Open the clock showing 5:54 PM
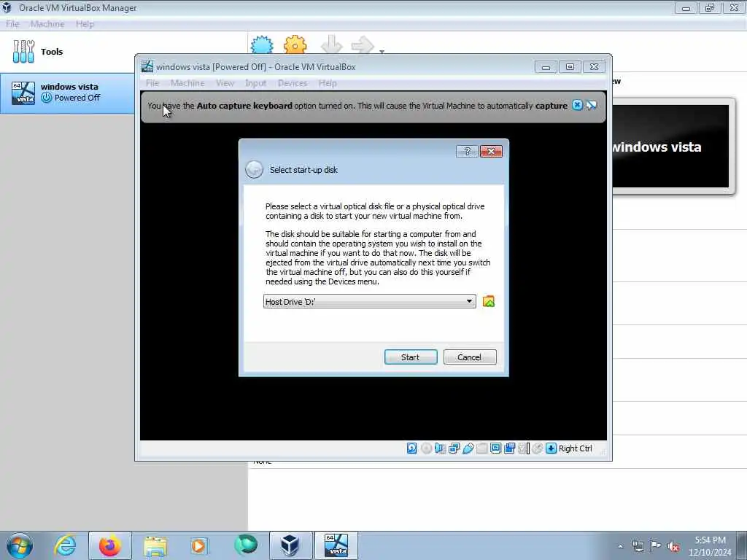Viewport: 747px width, 560px height. [x=710, y=545]
